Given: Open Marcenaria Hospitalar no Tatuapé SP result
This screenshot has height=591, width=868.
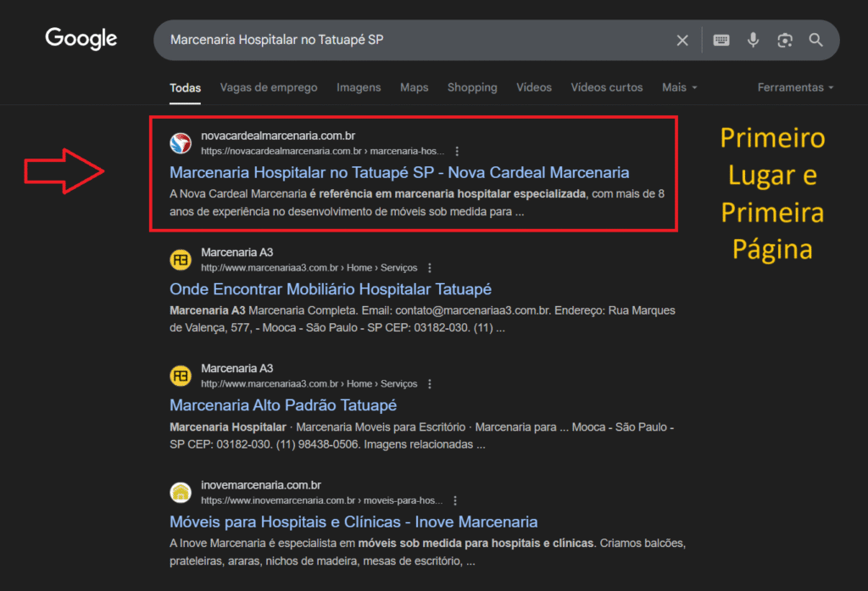Looking at the screenshot, I should point(399,172).
